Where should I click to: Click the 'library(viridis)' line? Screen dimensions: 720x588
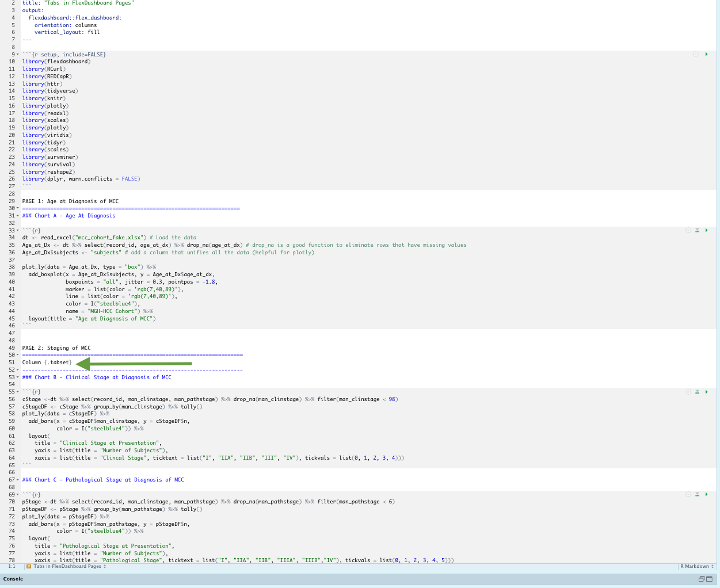47,135
